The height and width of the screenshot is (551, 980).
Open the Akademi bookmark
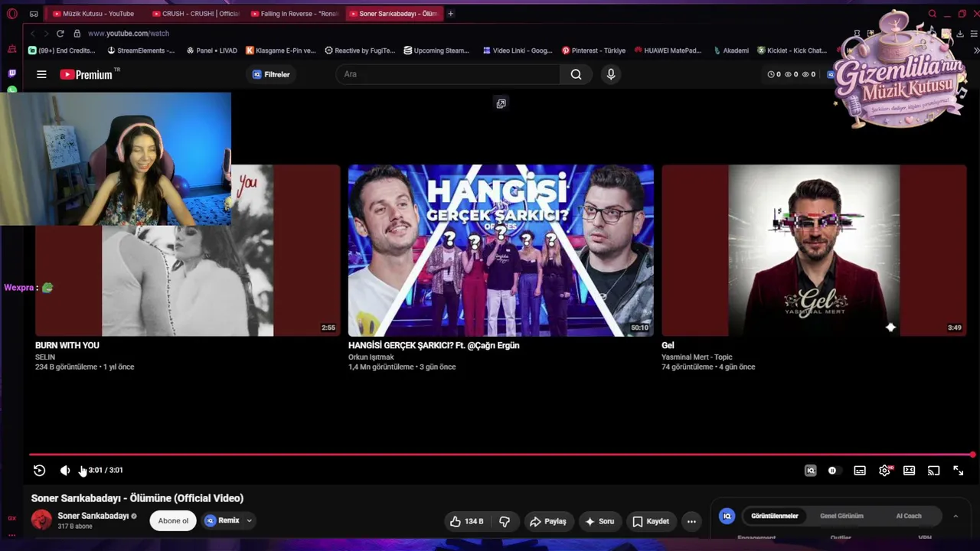(730, 51)
